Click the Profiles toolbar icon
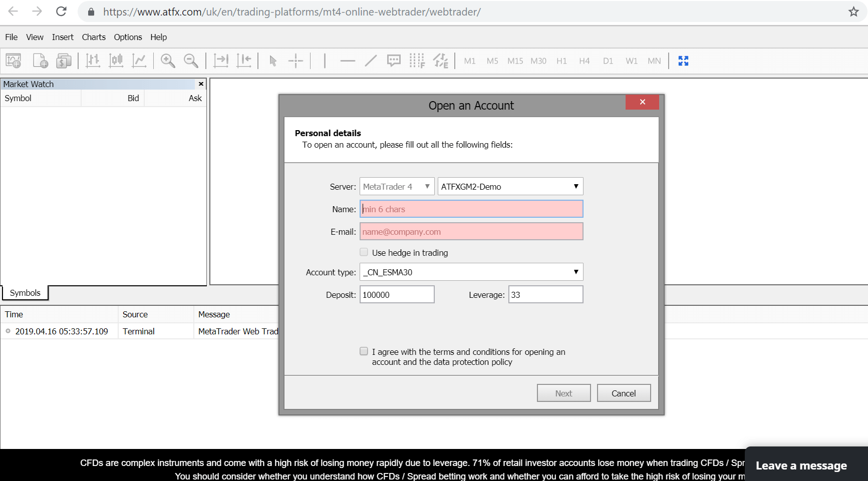The image size is (868, 481). [x=40, y=61]
